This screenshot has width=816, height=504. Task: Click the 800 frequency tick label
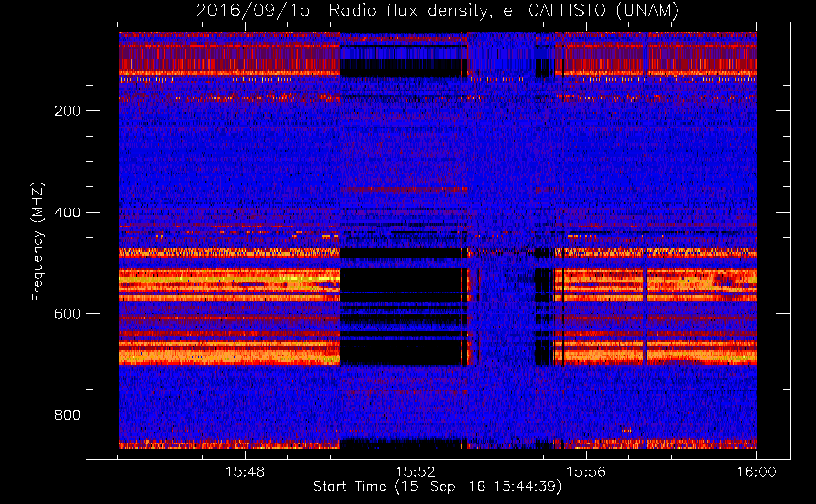(68, 415)
